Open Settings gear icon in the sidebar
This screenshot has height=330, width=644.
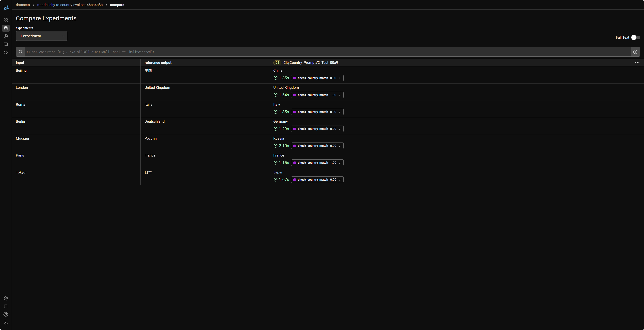point(6,299)
